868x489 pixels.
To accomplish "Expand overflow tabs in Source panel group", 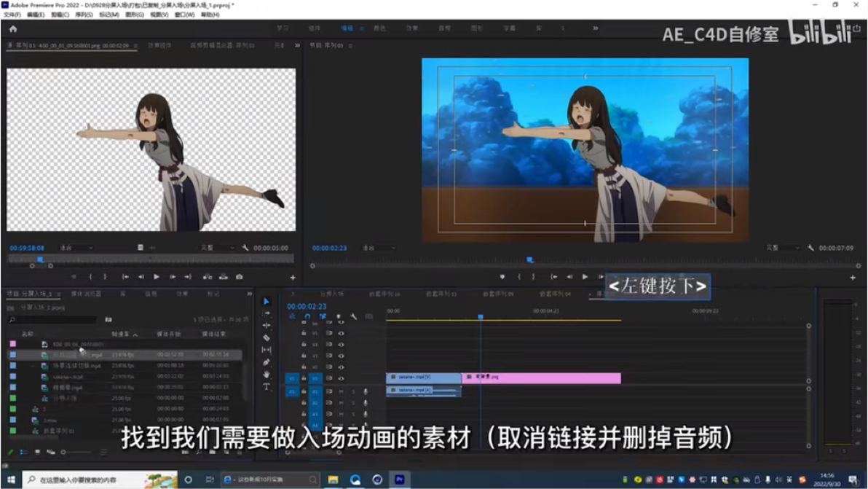I will [x=297, y=45].
